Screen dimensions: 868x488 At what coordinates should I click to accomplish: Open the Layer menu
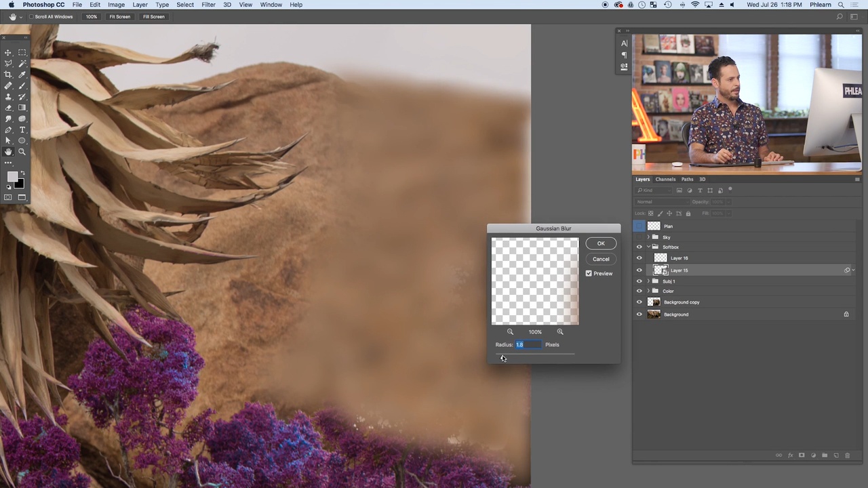pos(140,5)
